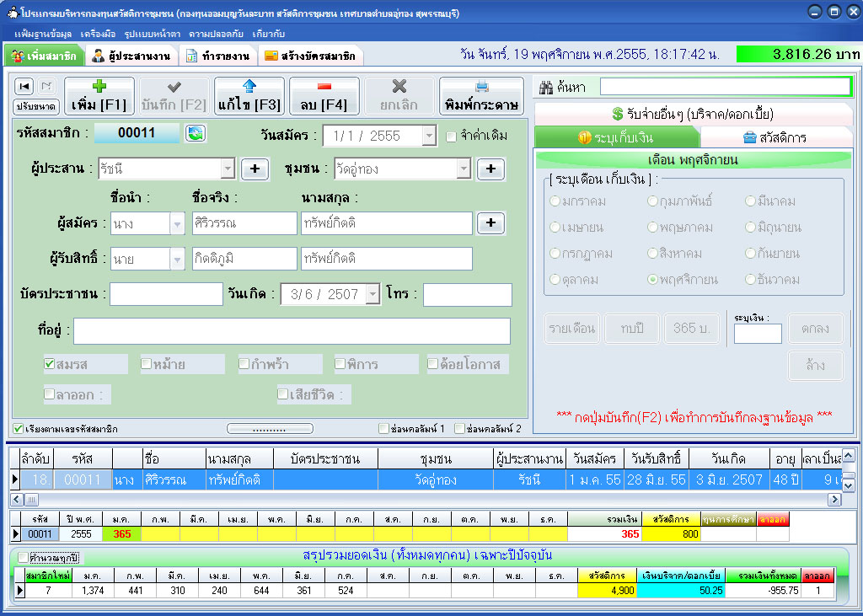Viewport: 863px width, 616px height.
Task: Enable the จำค่าเดิม checkbox
Action: [x=452, y=136]
